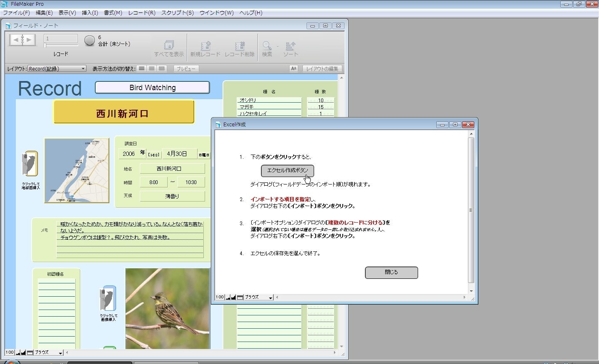Click the Find (検索) magnifier icon
The image size is (599, 364).
[x=267, y=45]
